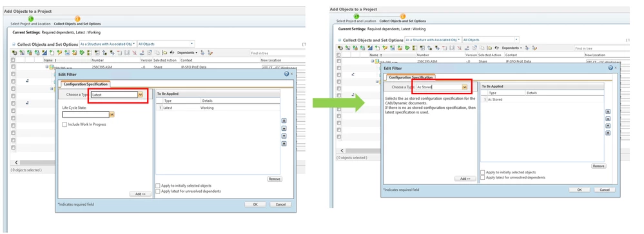Viewport: 644px width, 234px height.
Task: Click scrollbar left arrow under table behind As Stored dialog
Action: tap(342, 151)
